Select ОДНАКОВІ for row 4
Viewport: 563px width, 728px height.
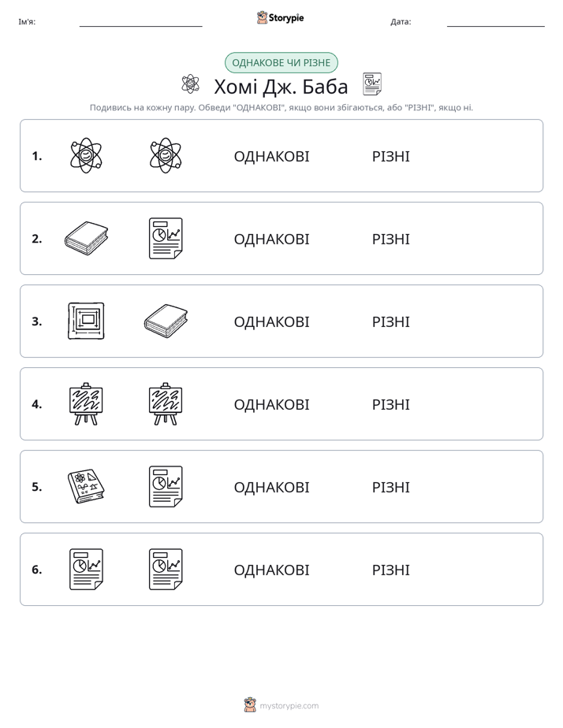pos(271,404)
